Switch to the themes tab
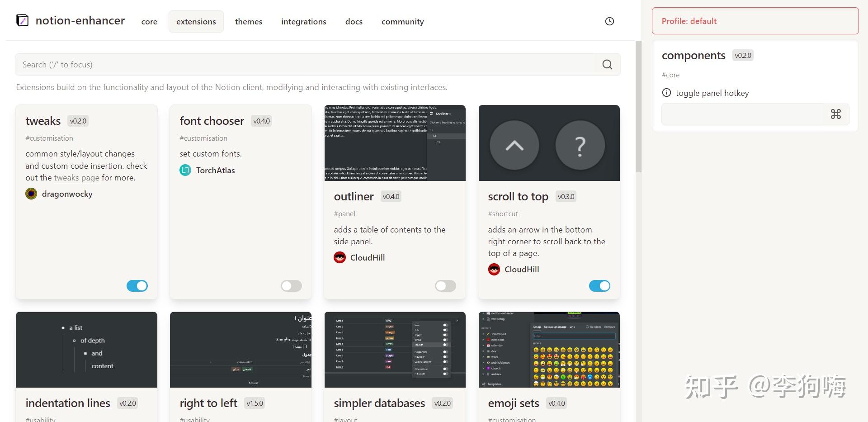868x422 pixels. (x=249, y=22)
